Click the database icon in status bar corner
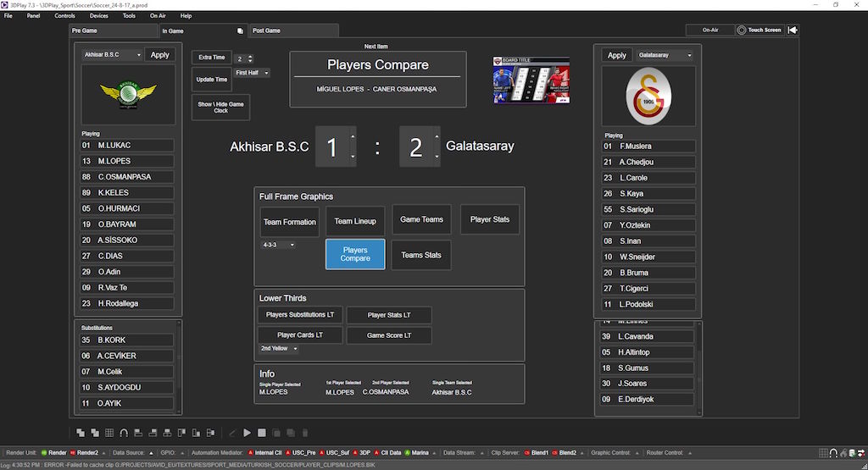The width and height of the screenshot is (868, 470). [x=853, y=453]
